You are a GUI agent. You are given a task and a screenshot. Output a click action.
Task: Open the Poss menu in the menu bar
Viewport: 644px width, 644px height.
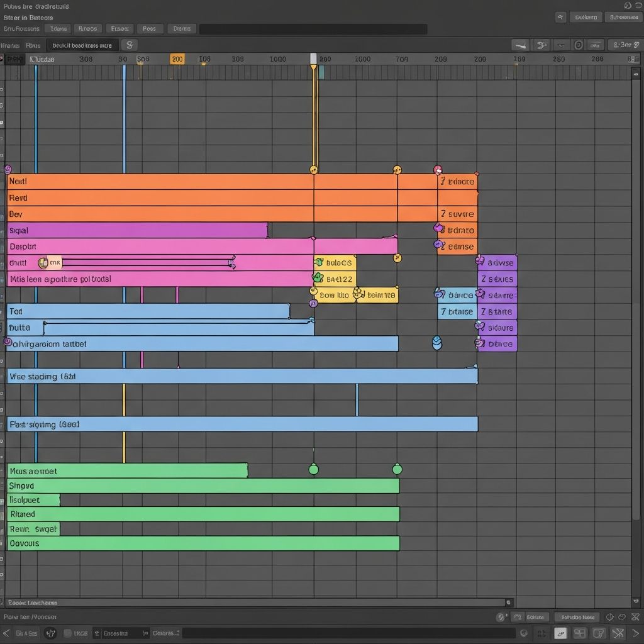pyautogui.click(x=150, y=28)
